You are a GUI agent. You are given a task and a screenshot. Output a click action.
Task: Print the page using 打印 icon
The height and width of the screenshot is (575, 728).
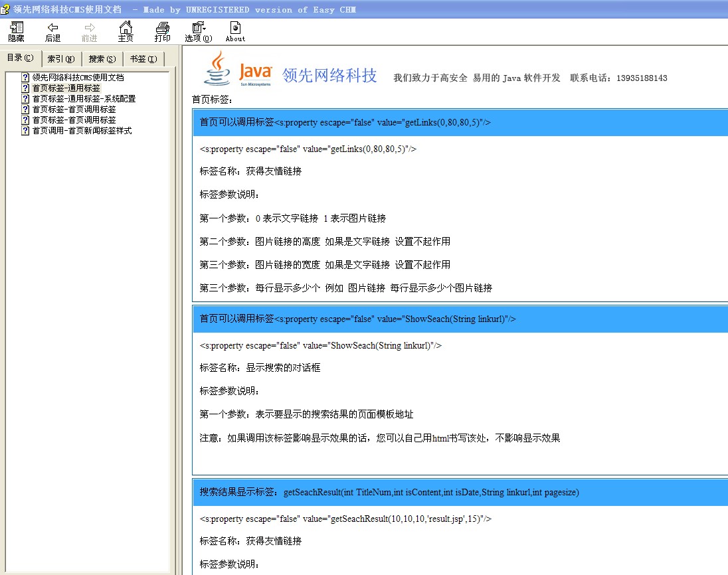(x=162, y=32)
